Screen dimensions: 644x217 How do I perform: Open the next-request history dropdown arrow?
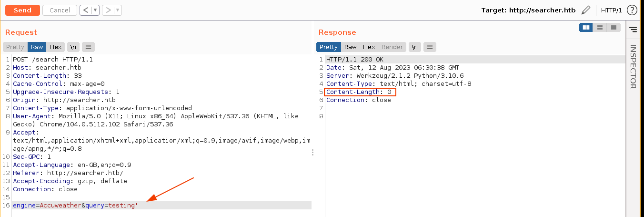click(118, 10)
